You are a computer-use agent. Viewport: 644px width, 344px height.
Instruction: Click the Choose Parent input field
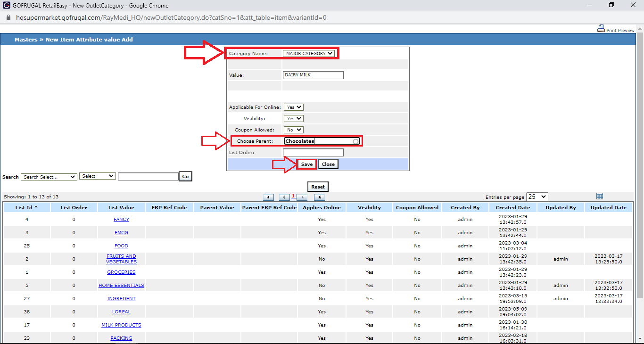tap(318, 141)
